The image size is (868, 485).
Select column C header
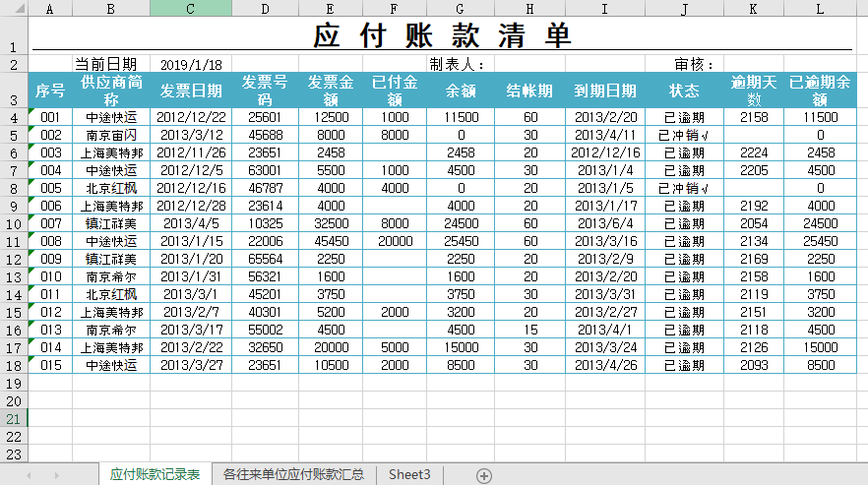coord(190,8)
